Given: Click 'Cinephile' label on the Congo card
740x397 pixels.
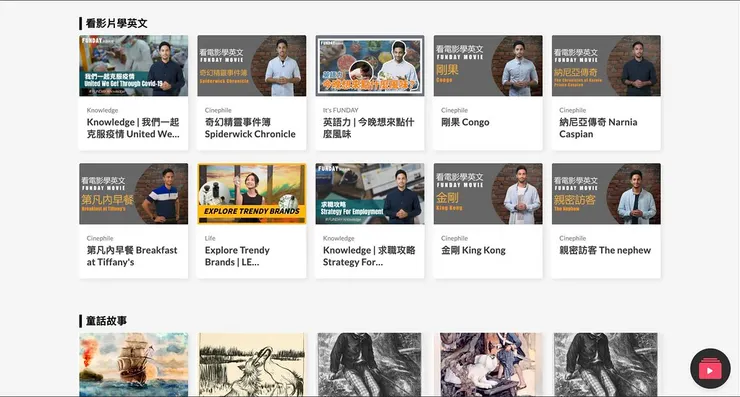Looking at the screenshot, I should point(454,110).
